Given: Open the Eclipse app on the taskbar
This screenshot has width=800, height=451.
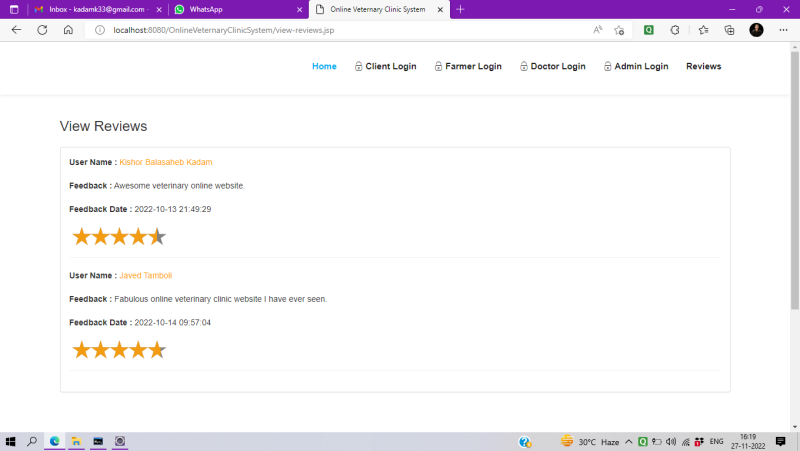Looking at the screenshot, I should [x=120, y=441].
